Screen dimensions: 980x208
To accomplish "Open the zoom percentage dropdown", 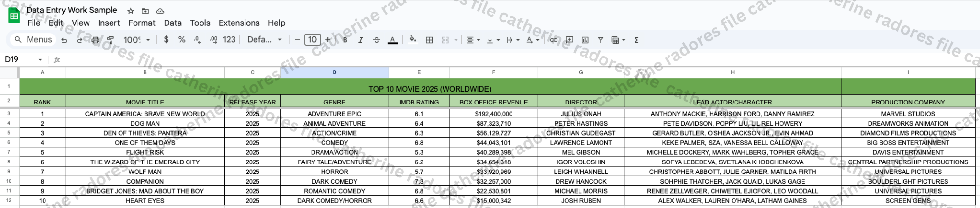I will click(x=137, y=40).
